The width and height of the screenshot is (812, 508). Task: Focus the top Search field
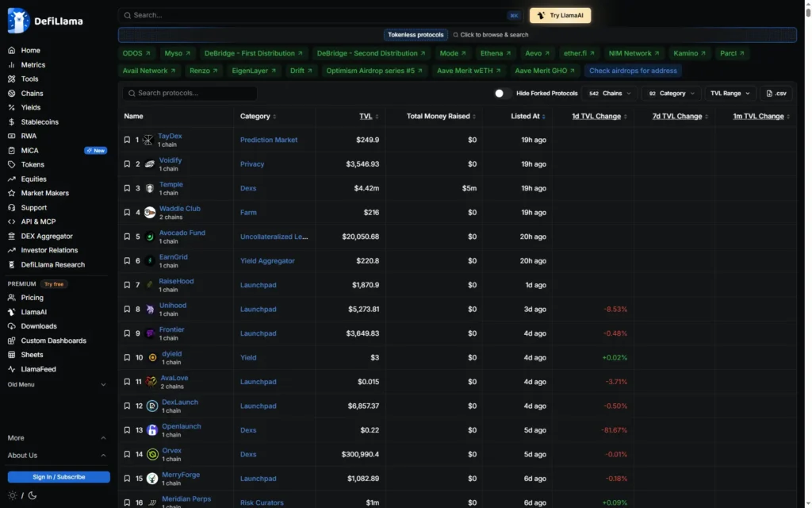320,16
